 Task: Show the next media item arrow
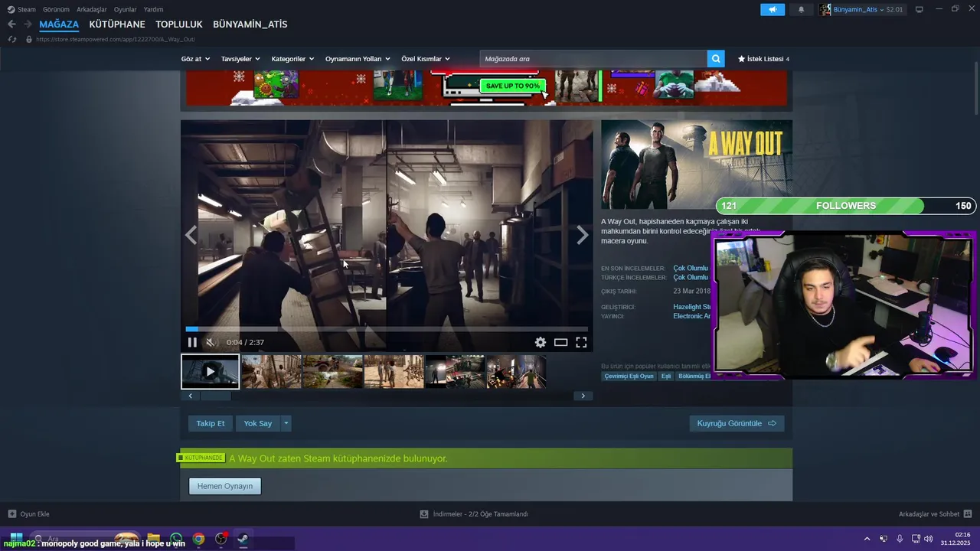coord(583,235)
